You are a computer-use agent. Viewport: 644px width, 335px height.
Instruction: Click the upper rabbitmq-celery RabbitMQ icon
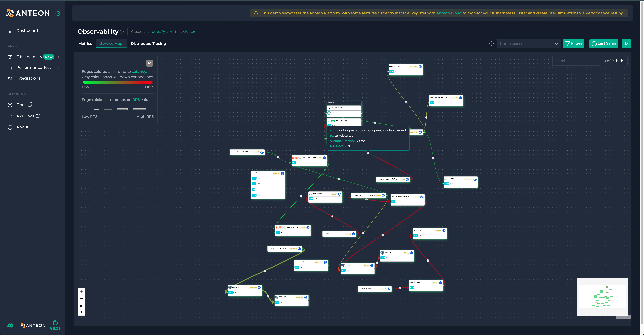pyautogui.click(x=297, y=158)
